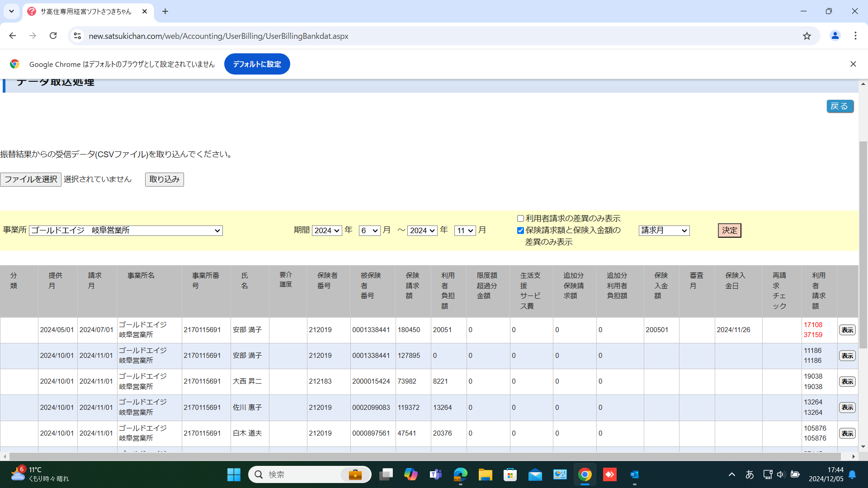
Task: Click the ファイルを選択 file button
Action: point(31,179)
